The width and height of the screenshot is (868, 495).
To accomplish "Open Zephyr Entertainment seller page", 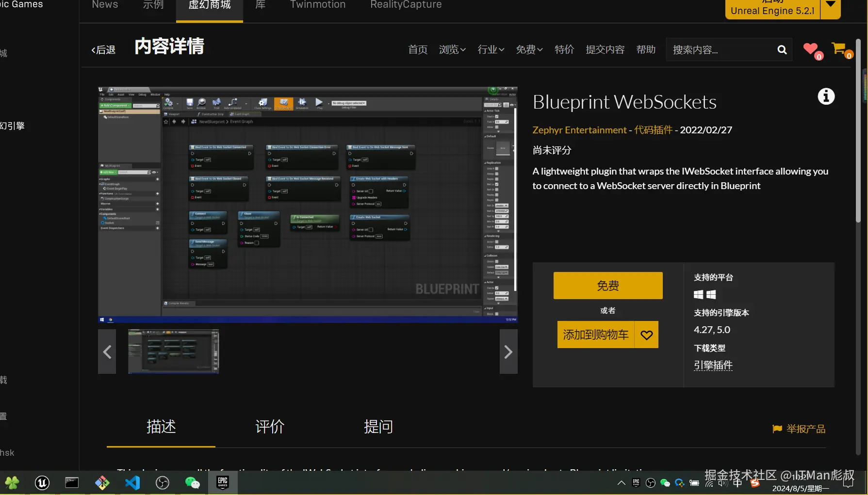I will point(579,130).
